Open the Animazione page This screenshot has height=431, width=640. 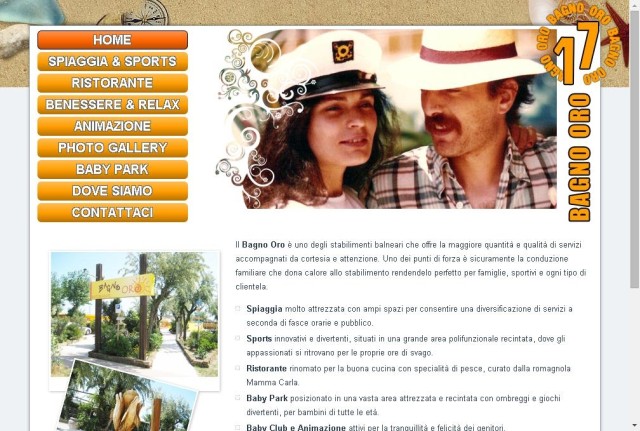click(112, 126)
